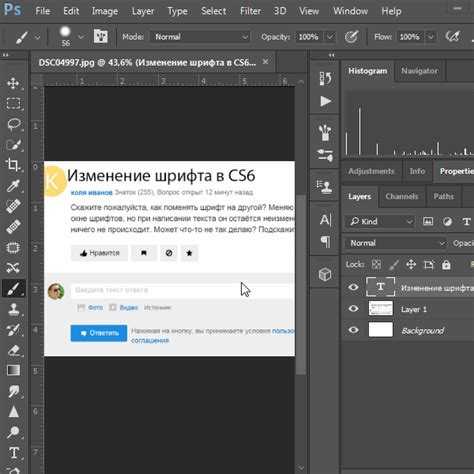Expand the toolbox double-arrow
Screen dimensions: 474x474
click(6, 55)
